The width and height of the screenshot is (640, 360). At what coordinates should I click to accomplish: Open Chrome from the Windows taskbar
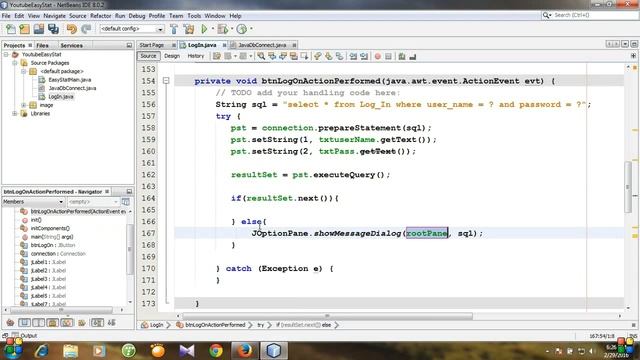216,351
